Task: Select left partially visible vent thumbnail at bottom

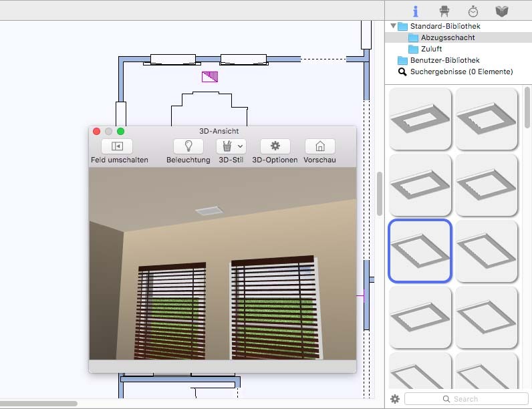Action: click(420, 371)
